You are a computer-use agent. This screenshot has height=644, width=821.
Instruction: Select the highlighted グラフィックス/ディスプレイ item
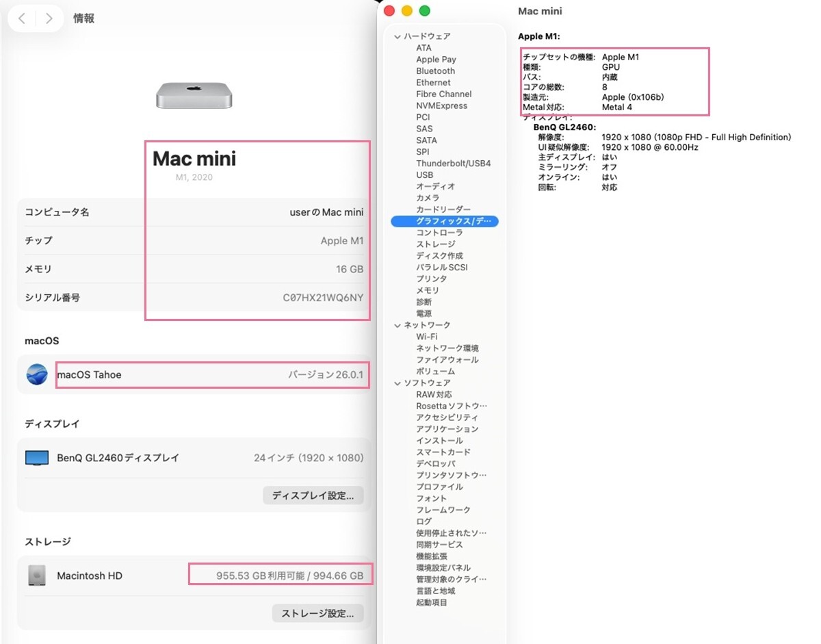pyautogui.click(x=445, y=221)
